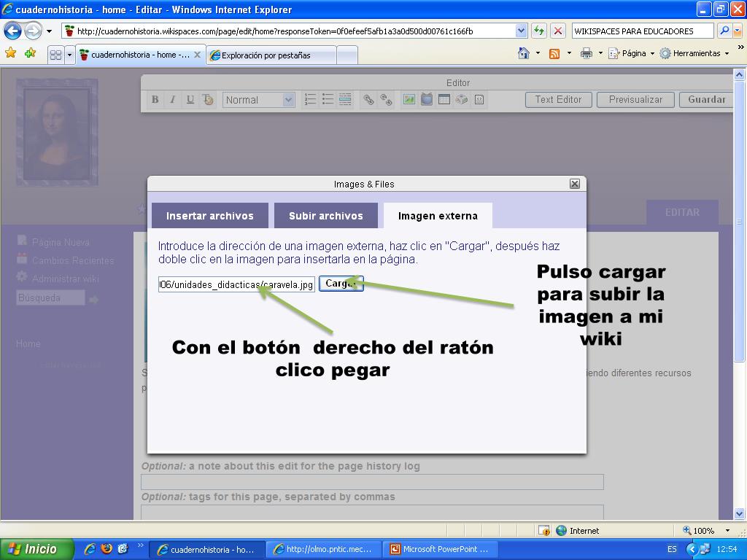Click the external image URL field
This screenshot has height=560, width=747.
236,284
